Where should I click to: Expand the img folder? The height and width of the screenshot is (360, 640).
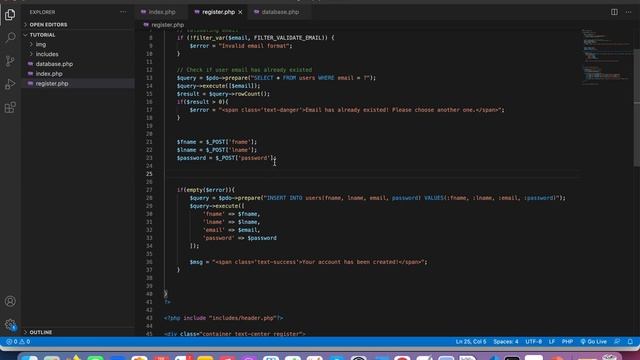78,44
